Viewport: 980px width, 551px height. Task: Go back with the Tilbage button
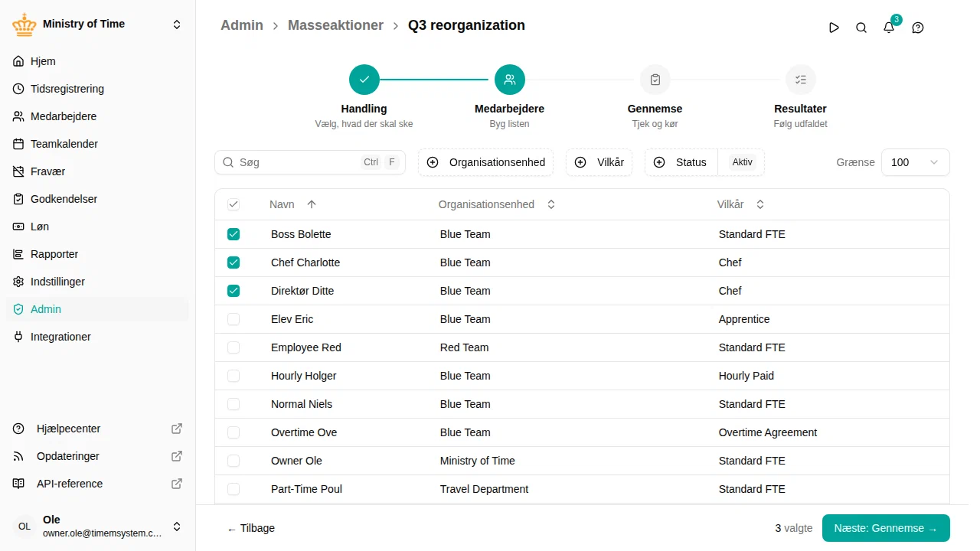pos(251,528)
